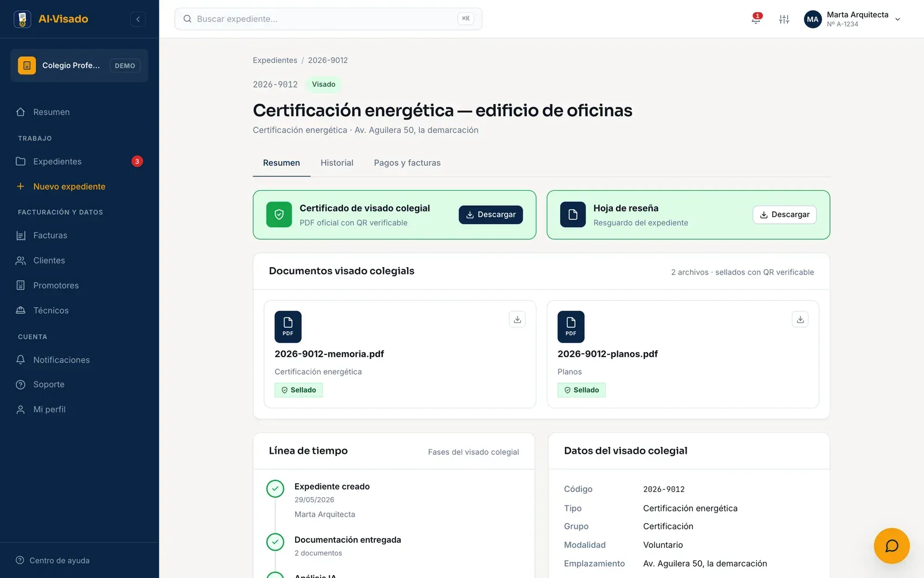This screenshot has width=924, height=578.
Task: Open the chat support bubble button
Action: [892, 546]
